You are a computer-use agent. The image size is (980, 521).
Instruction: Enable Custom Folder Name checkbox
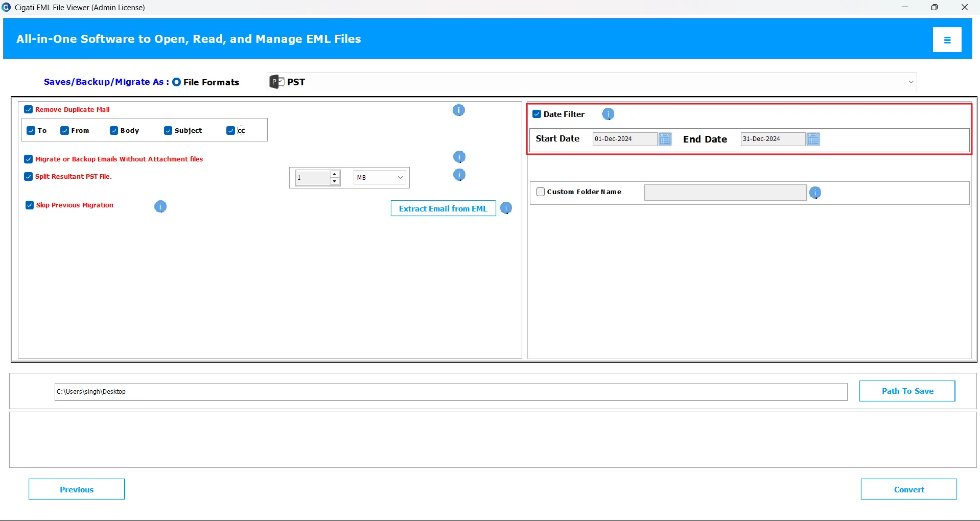541,192
